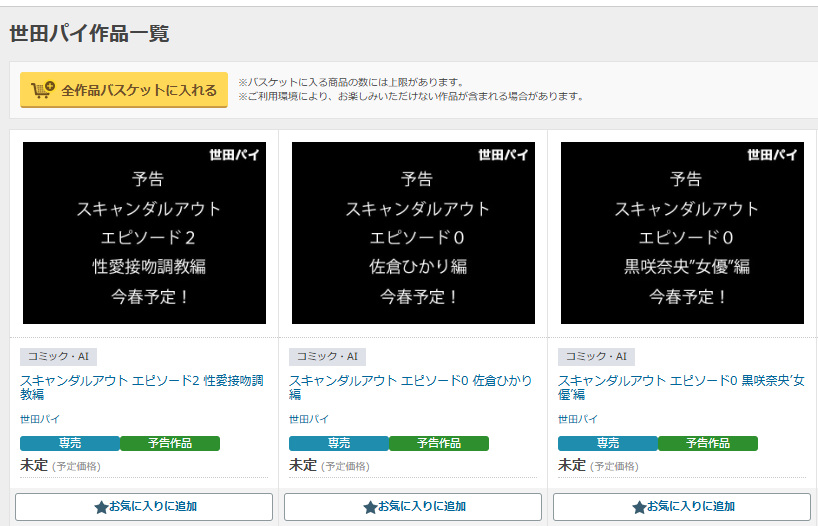
Task: Open thumbnail for エピソード0 黒咲奈央"女優"編
Action: (x=682, y=233)
